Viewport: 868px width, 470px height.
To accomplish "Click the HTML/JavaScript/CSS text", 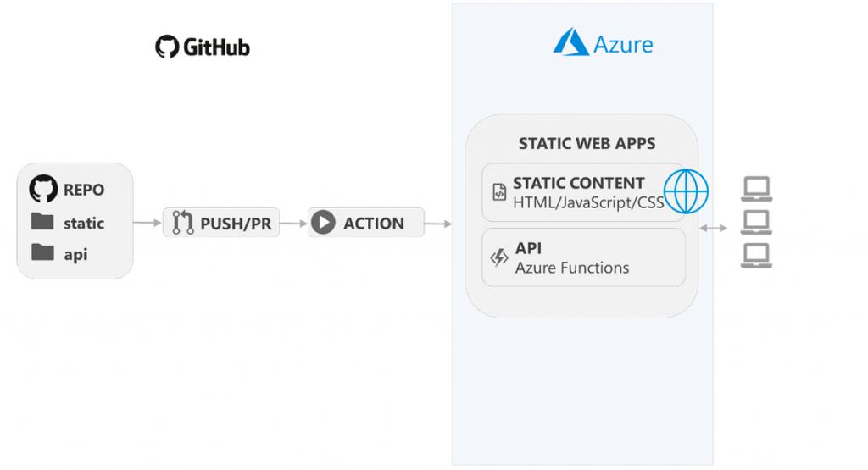I will pos(588,203).
